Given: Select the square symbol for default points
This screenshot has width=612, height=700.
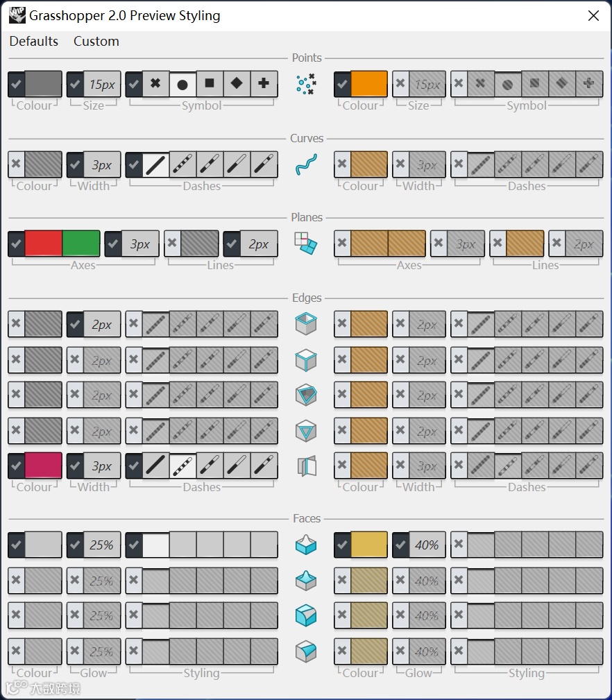Looking at the screenshot, I should (210, 83).
